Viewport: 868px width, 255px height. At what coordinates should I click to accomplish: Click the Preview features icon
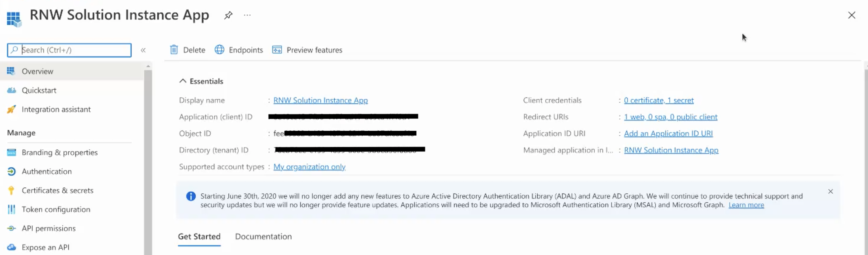click(277, 50)
